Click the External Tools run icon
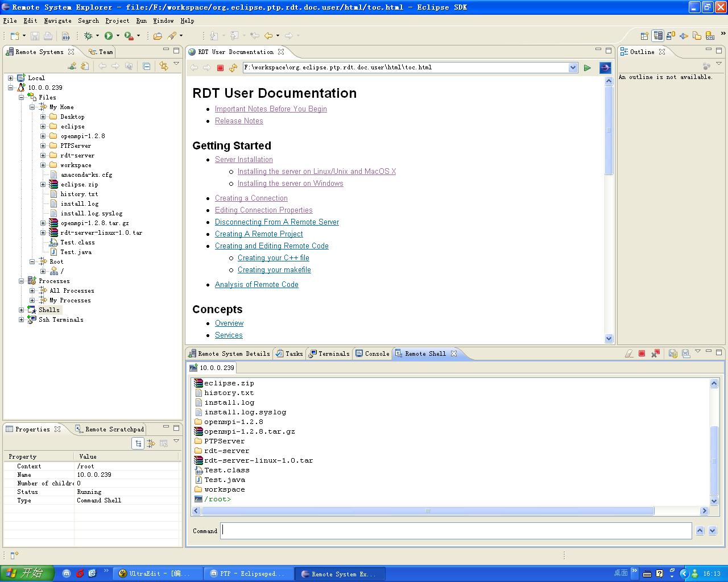The image size is (728, 582). tap(129, 36)
